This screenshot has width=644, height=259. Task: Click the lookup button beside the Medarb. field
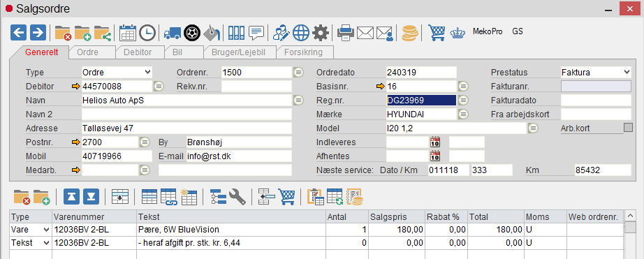145,170
